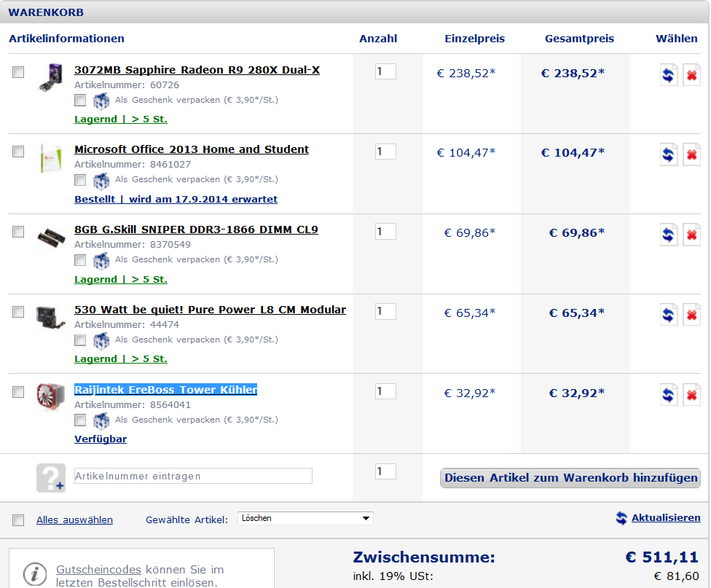Tick gift wrap for Raijintek EreBoss
Viewport: 711px width, 588px height.
pos(80,420)
